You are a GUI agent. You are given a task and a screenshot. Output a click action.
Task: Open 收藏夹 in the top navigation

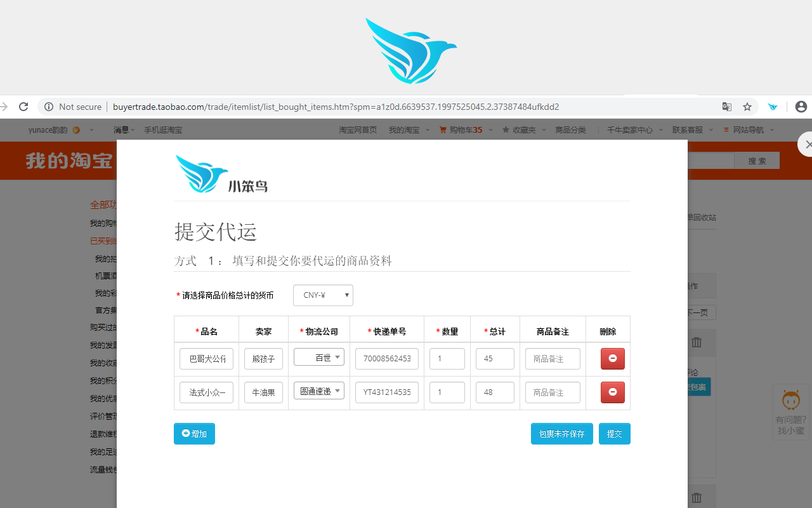[x=523, y=130]
